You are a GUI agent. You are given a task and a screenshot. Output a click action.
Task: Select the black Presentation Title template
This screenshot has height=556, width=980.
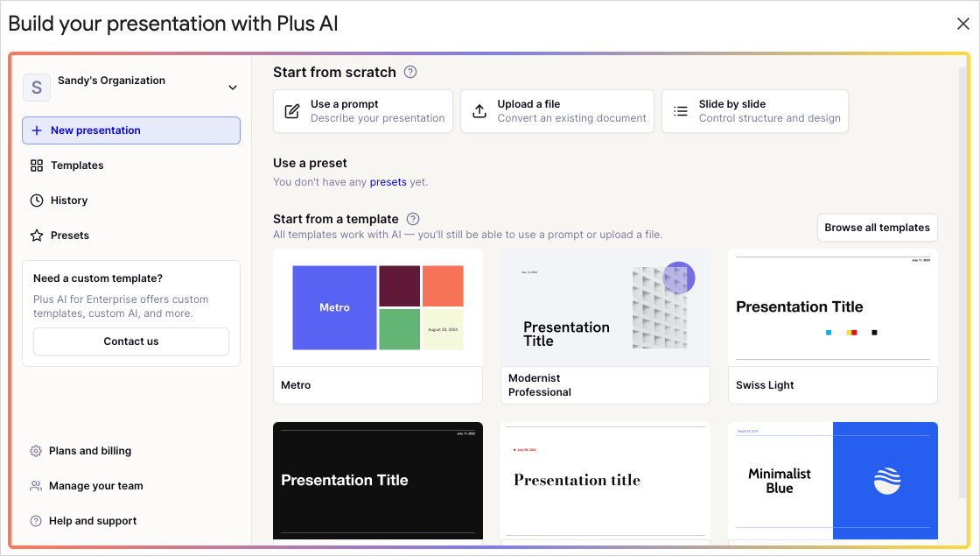(x=378, y=481)
